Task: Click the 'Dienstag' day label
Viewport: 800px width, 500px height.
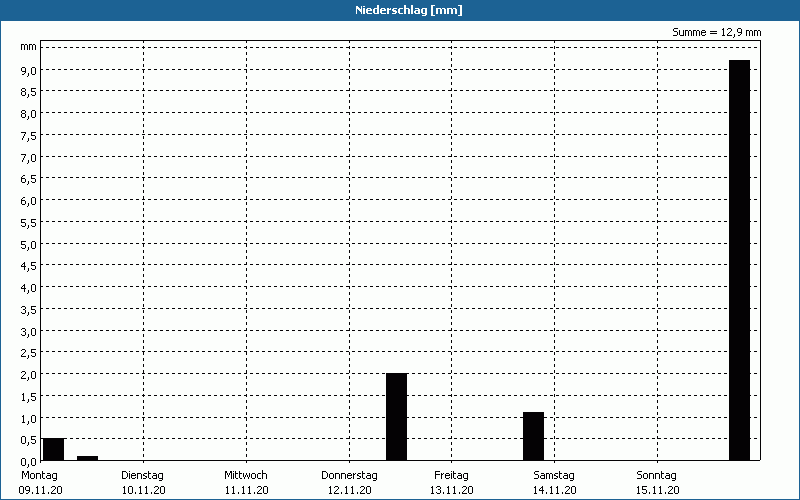Action: pos(142,475)
